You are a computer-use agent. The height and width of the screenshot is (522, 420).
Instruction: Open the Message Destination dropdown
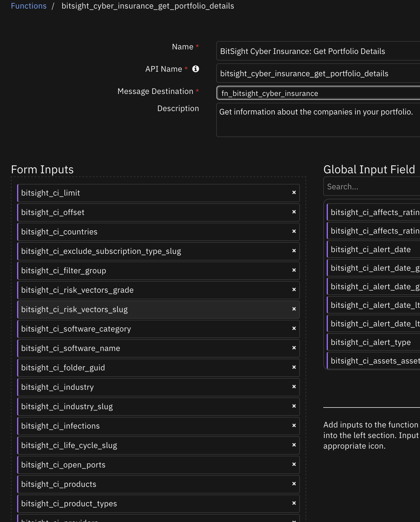pyautogui.click(x=318, y=93)
